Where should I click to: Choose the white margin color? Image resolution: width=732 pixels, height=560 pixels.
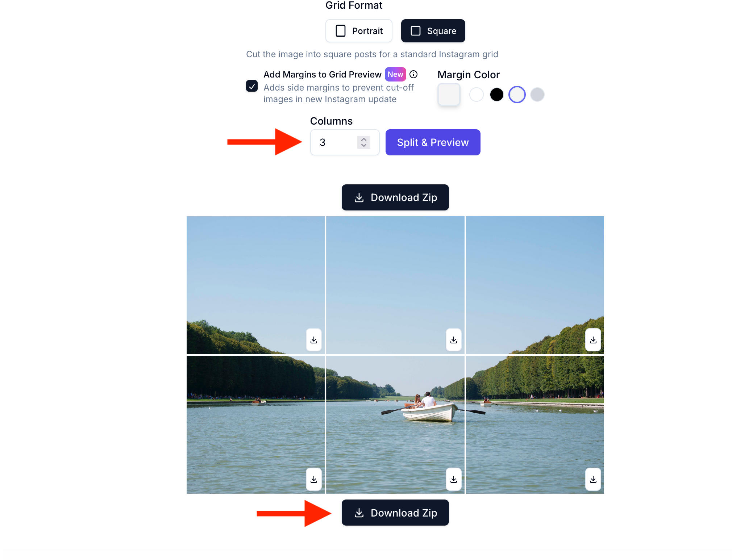476,95
